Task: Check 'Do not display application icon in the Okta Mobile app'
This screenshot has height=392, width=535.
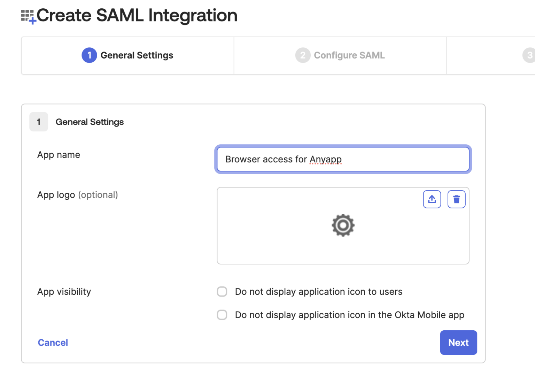Action: pos(222,315)
